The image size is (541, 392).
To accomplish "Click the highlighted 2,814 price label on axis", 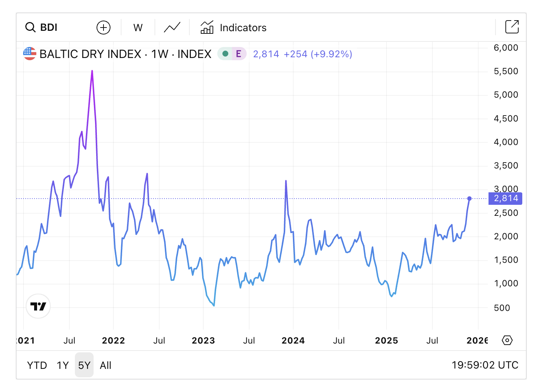I will (505, 199).
